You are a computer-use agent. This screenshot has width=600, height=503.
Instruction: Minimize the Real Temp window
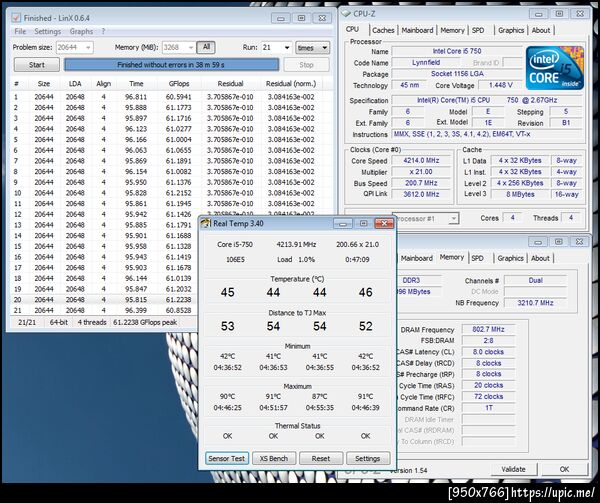[342, 223]
